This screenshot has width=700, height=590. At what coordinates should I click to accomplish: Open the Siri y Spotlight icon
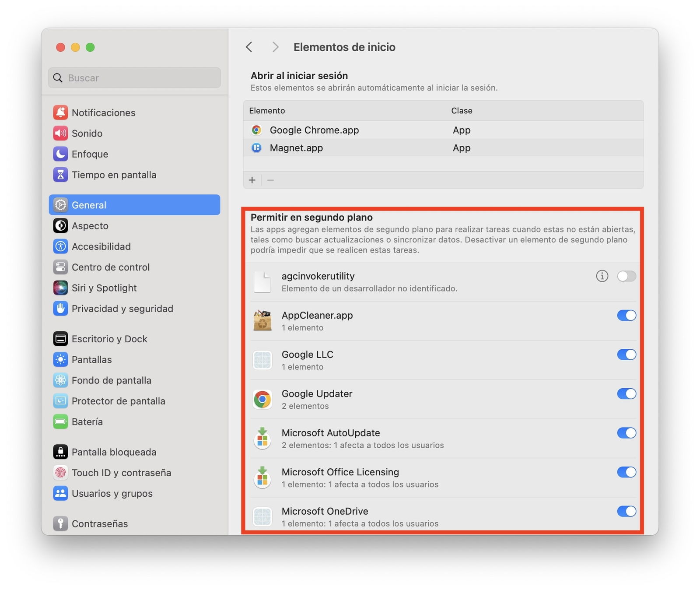pos(60,288)
